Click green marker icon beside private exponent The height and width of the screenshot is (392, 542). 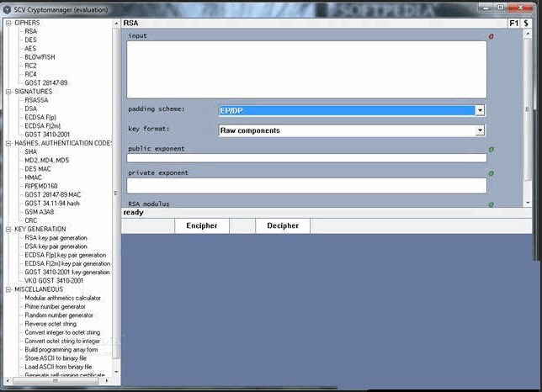[x=491, y=173]
